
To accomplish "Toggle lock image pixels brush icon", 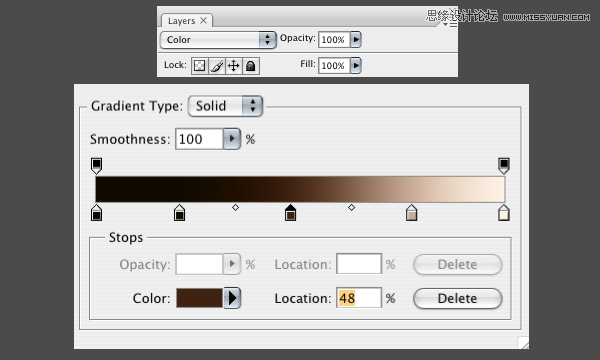I will 217,66.
